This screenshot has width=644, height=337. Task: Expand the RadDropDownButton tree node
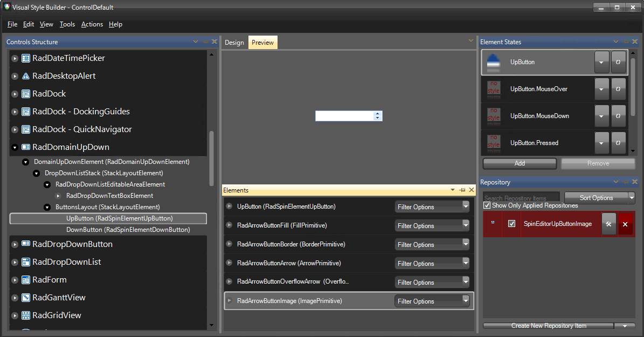(x=15, y=244)
